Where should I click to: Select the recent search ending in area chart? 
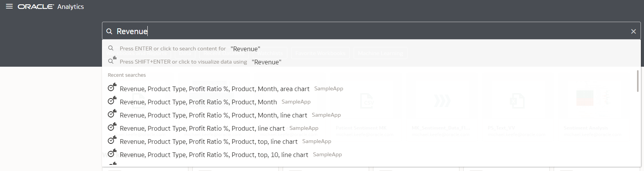point(214,89)
